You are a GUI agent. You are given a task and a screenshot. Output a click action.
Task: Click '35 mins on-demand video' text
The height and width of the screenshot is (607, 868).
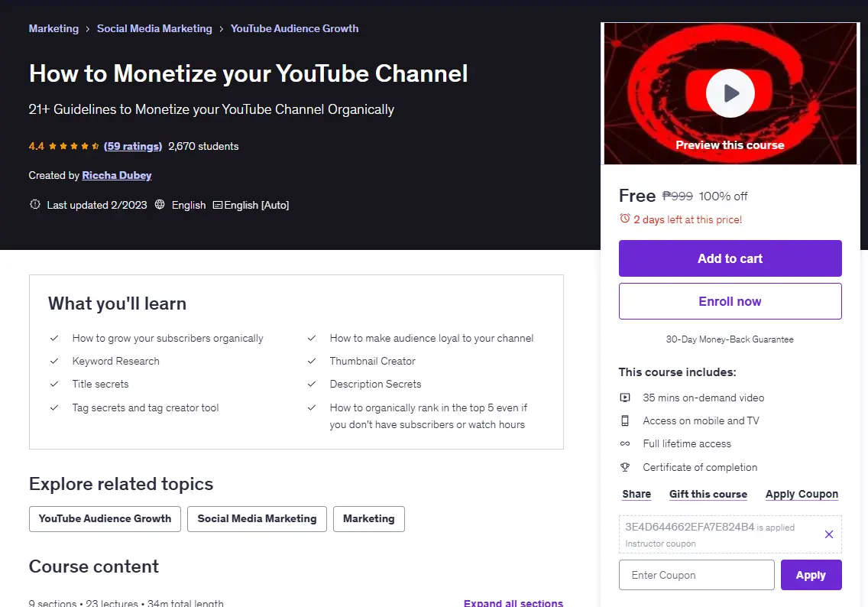703,398
